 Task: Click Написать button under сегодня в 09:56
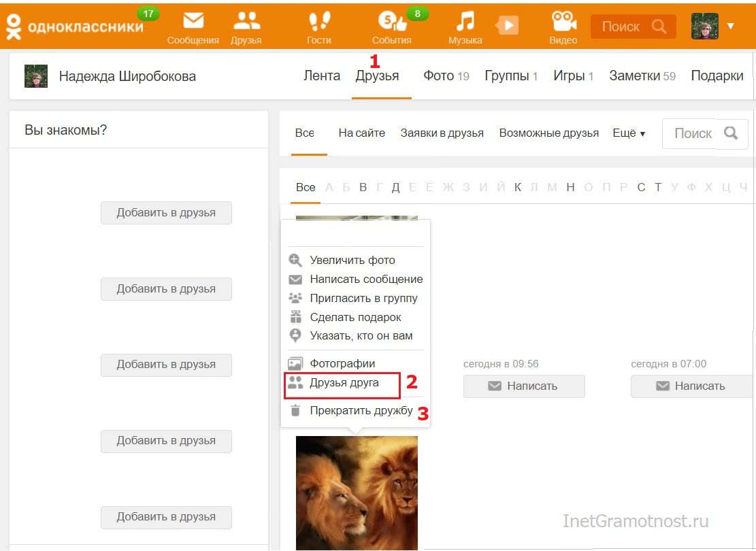click(523, 386)
